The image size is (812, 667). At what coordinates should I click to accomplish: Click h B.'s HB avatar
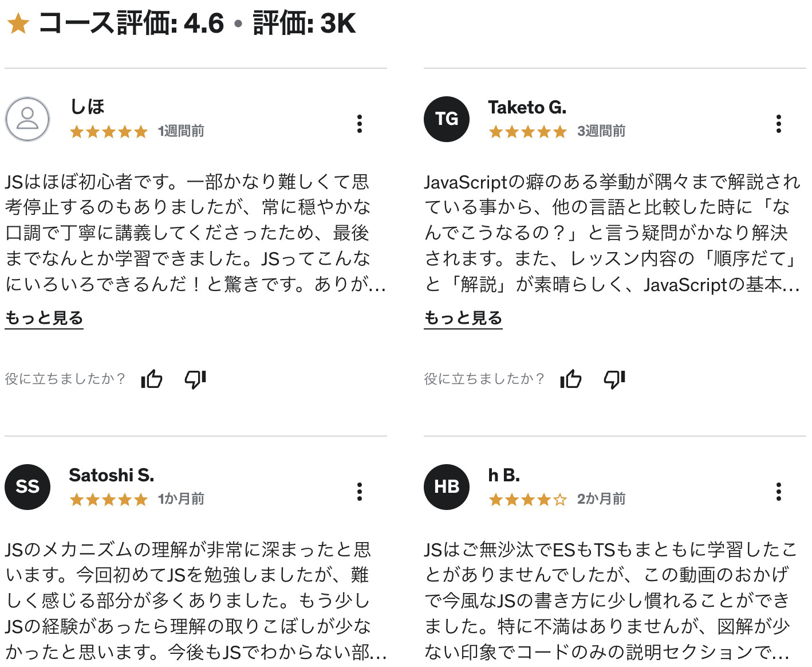click(446, 487)
